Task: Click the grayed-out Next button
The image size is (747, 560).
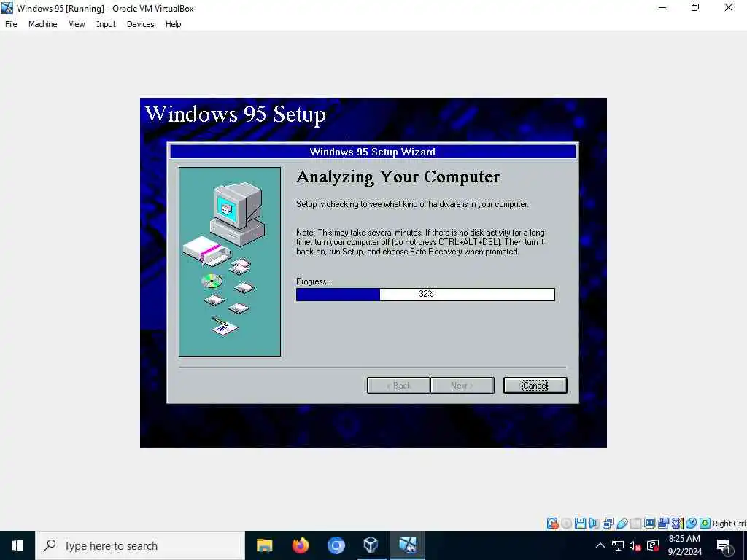Action: pyautogui.click(x=462, y=385)
